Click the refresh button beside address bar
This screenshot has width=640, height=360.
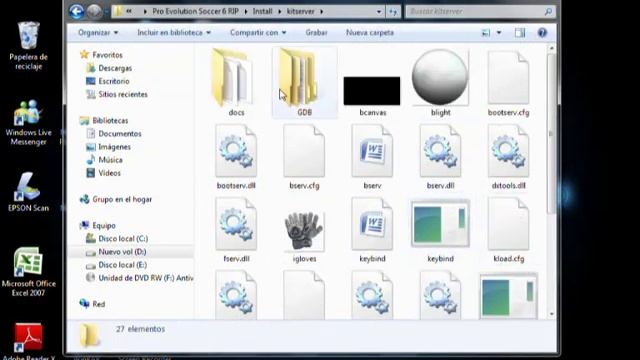(x=393, y=12)
